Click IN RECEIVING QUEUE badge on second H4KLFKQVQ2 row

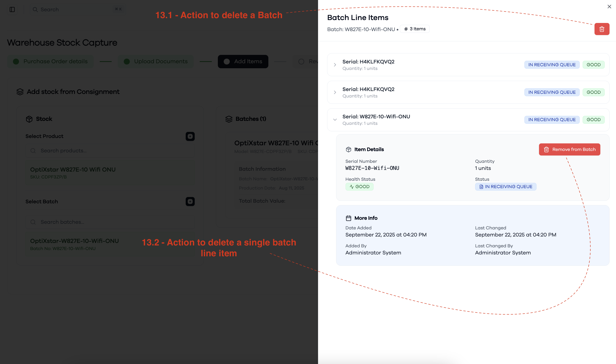point(552,92)
